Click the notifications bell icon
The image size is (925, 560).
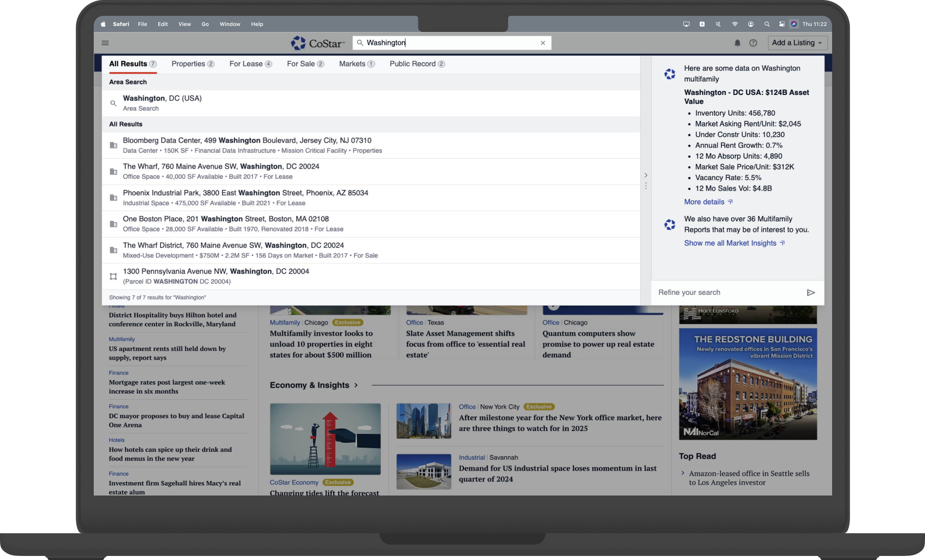737,43
